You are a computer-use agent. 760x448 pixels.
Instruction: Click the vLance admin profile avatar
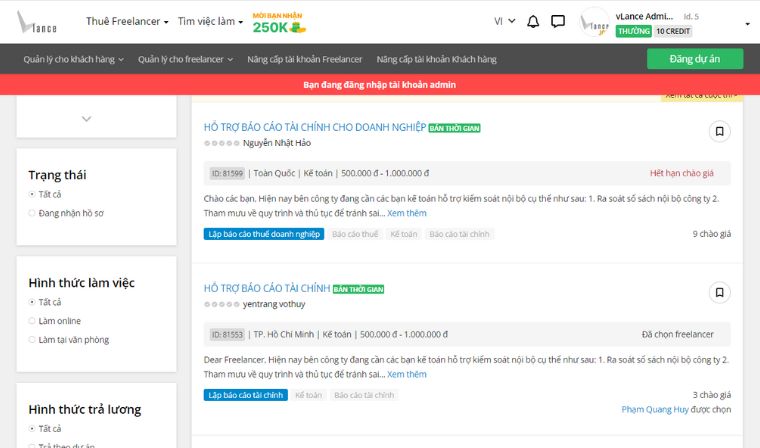tap(595, 22)
